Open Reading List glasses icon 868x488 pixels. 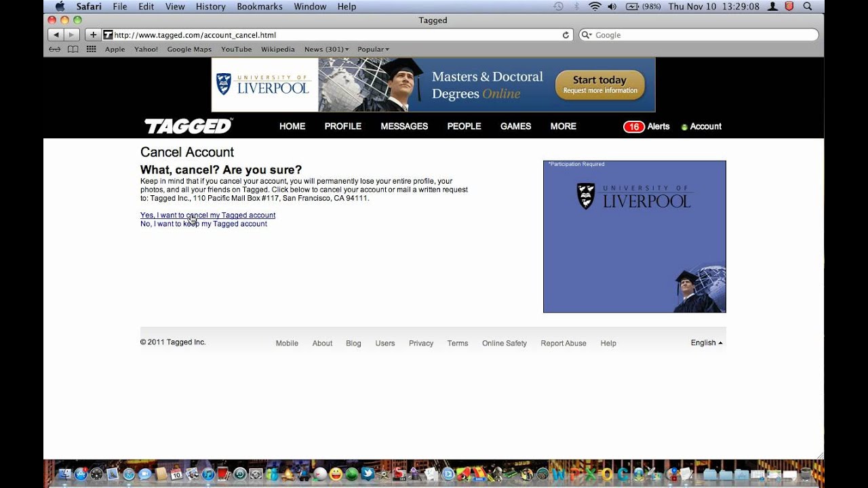(x=55, y=49)
